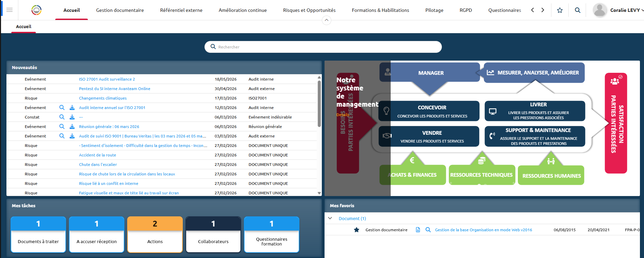Click phone icon in SUPPORT & MAINTENANCE
Screen dimensions: 644x258
pos(492,136)
